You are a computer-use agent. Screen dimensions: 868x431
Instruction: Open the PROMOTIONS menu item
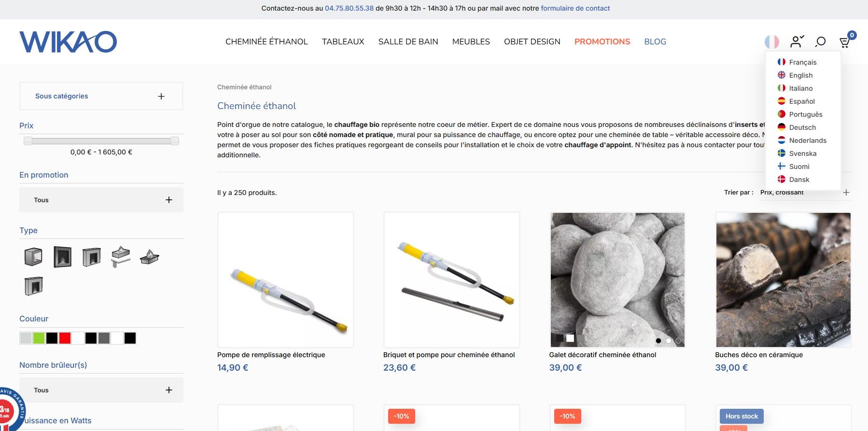tap(602, 42)
